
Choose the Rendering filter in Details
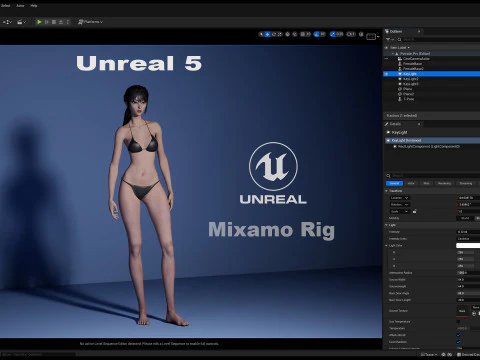tap(444, 183)
